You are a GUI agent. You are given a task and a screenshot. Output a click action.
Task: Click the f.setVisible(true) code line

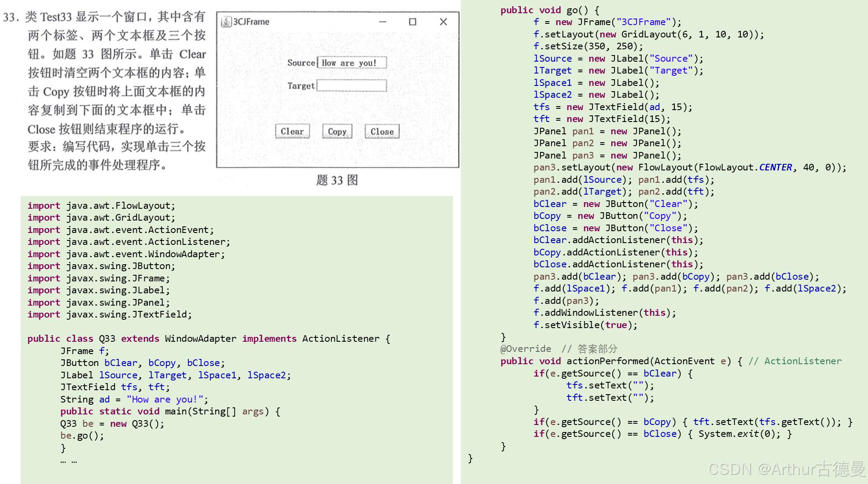pos(585,325)
